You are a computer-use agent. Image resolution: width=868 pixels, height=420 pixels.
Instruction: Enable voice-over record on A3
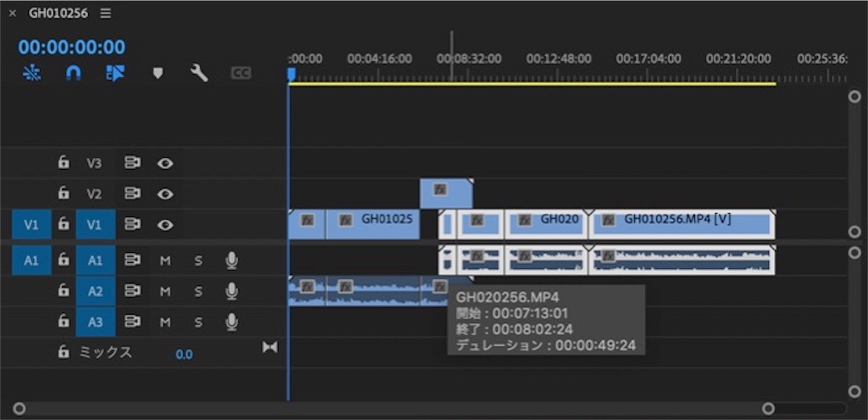tap(232, 322)
